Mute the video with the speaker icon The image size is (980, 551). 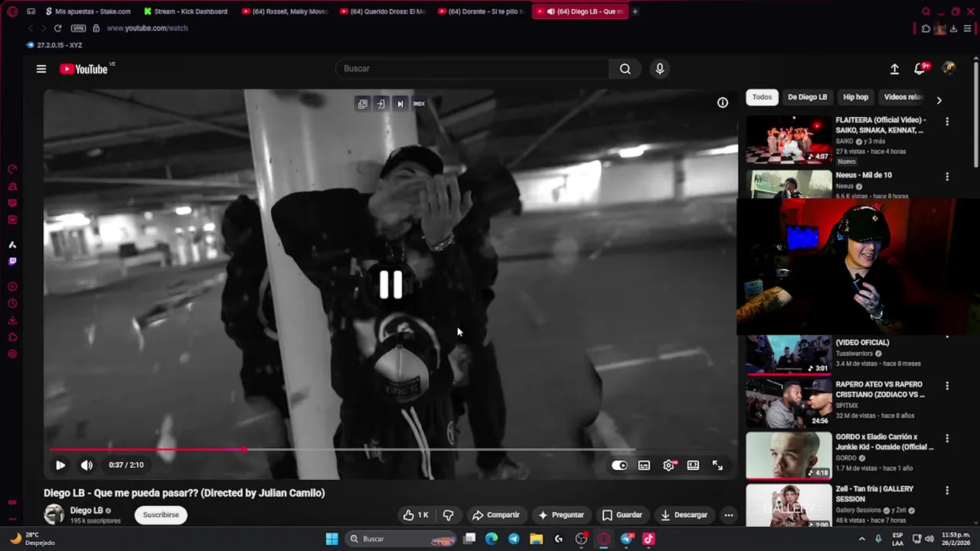point(87,465)
